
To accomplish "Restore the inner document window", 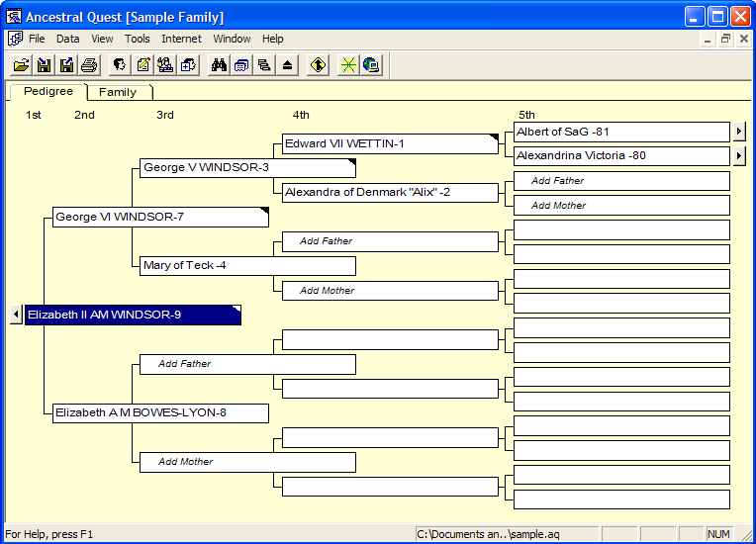I will 725,39.
